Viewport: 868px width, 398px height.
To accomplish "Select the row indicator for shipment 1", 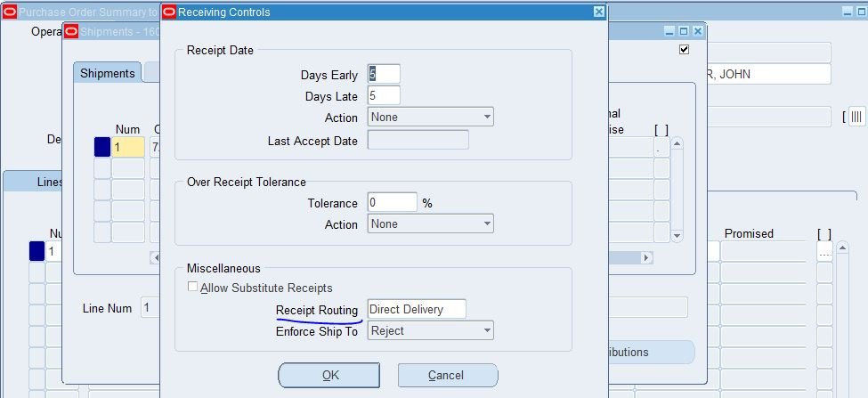I will coord(101,147).
